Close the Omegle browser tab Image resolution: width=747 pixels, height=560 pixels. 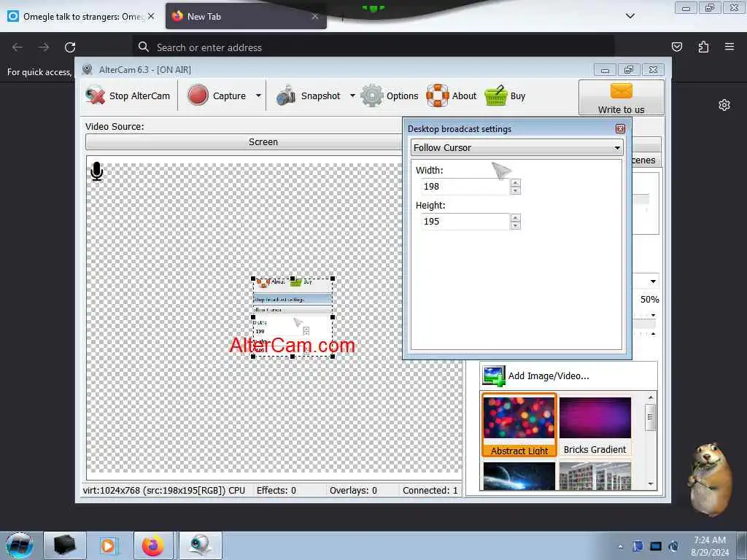tap(151, 16)
